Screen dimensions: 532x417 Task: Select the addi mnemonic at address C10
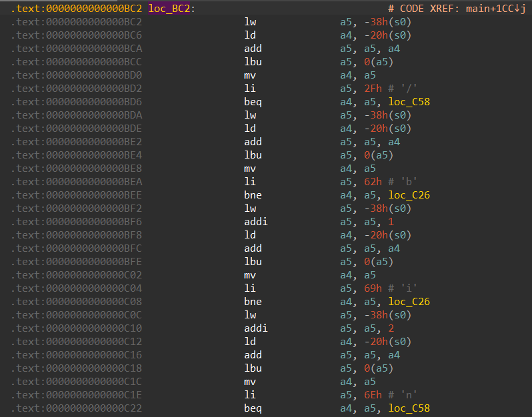coord(256,328)
